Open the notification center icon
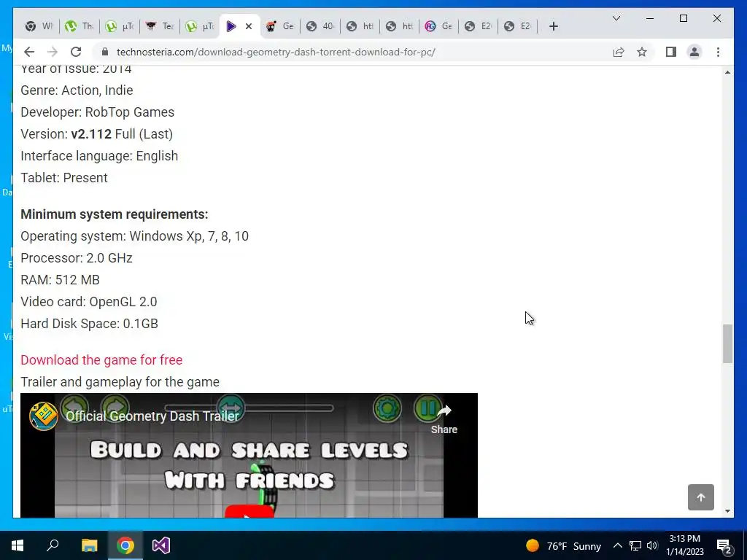 tap(724, 546)
